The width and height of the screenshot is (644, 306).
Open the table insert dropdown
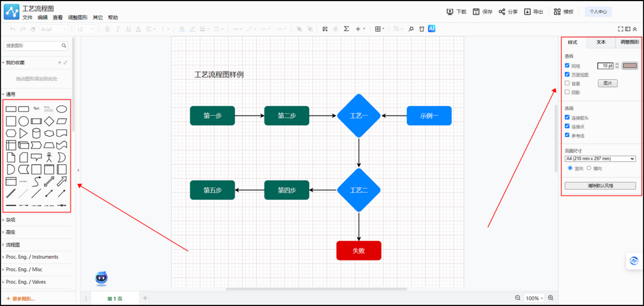[380, 29]
